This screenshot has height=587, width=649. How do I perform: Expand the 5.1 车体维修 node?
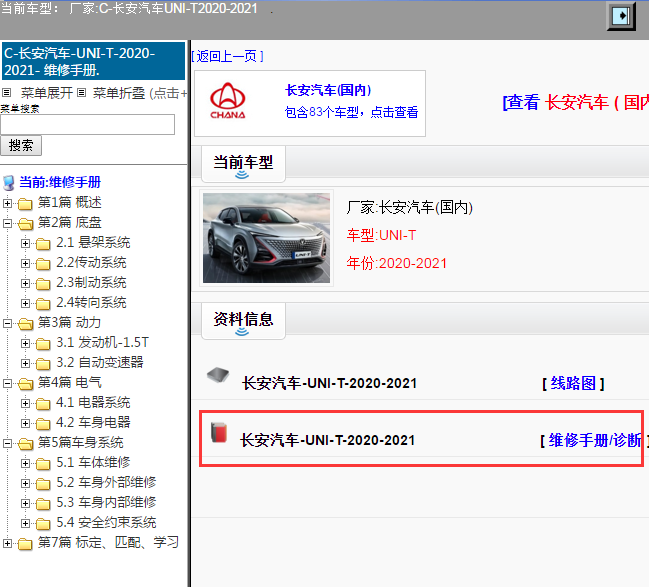25,463
